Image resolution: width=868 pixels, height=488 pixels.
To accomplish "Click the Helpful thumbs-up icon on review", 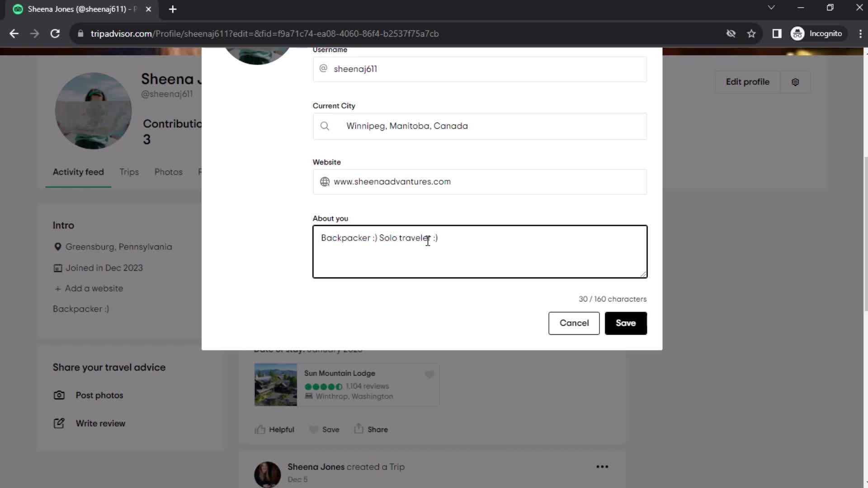I will coord(260,429).
